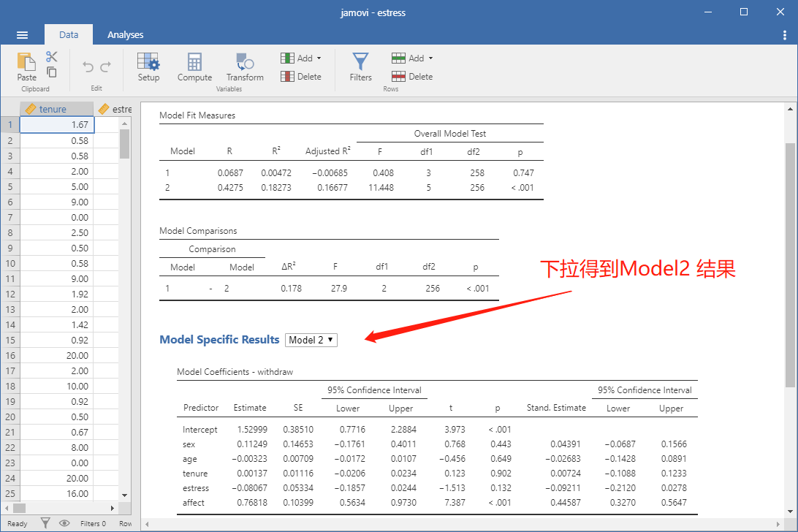The image size is (798, 532).
Task: Expand the Variables Add dropdown
Action: [301, 58]
